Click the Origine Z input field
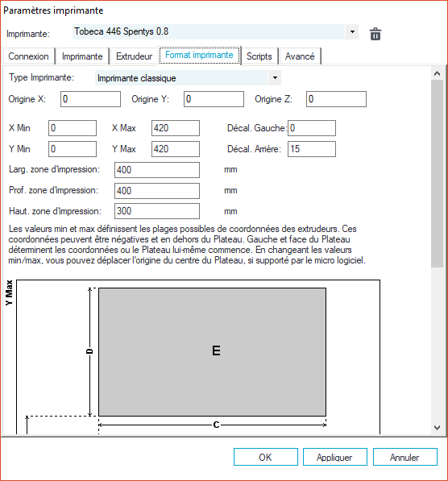This screenshot has width=448, height=481. pos(336,99)
